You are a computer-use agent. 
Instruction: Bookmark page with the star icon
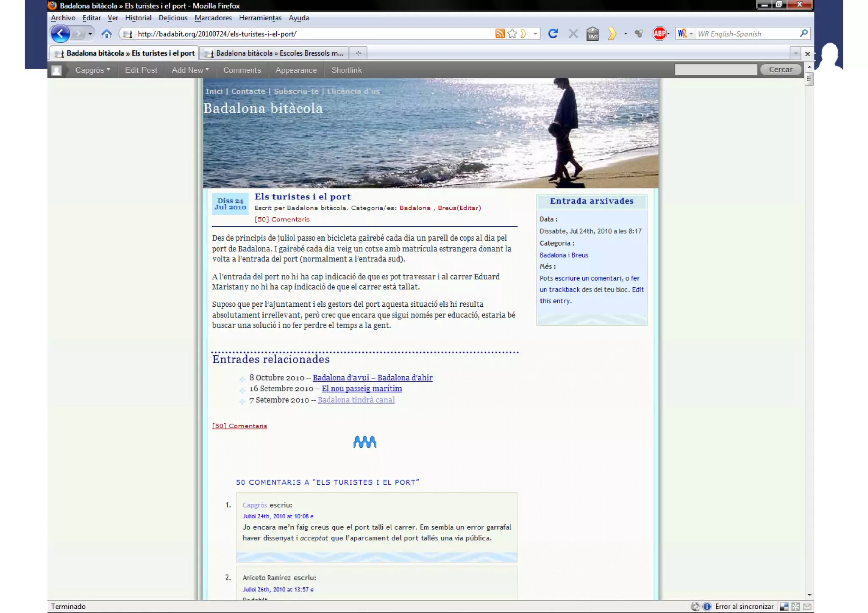(512, 34)
